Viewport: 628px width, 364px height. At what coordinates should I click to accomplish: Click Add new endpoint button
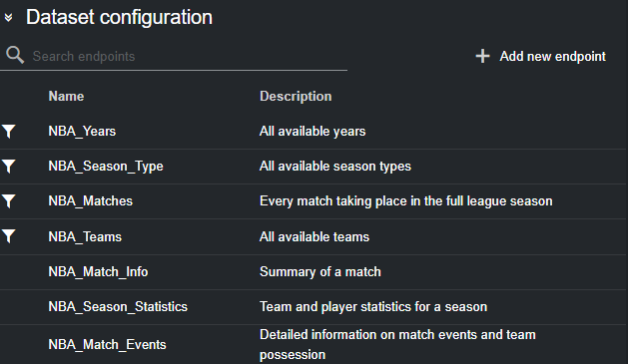click(x=541, y=56)
